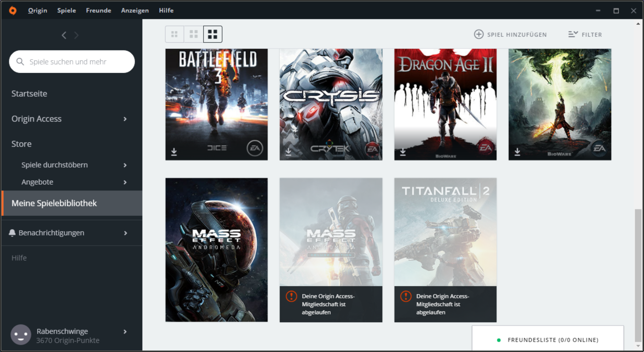Open the Anzeigen menu
This screenshot has width=644, height=352.
[135, 10]
